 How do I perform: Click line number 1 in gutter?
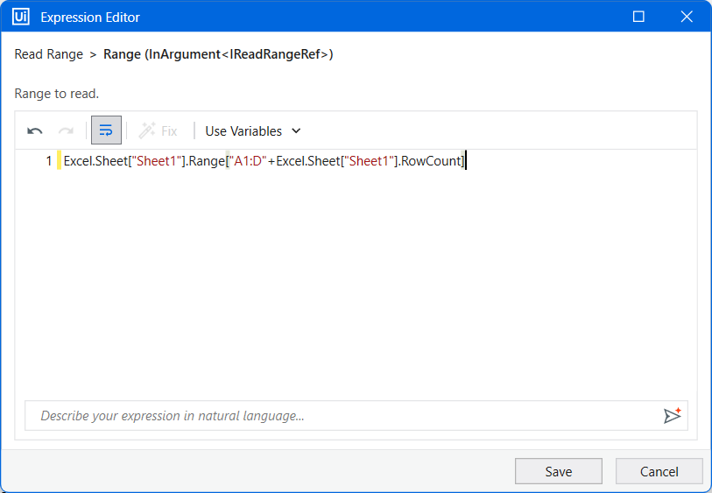coord(49,161)
